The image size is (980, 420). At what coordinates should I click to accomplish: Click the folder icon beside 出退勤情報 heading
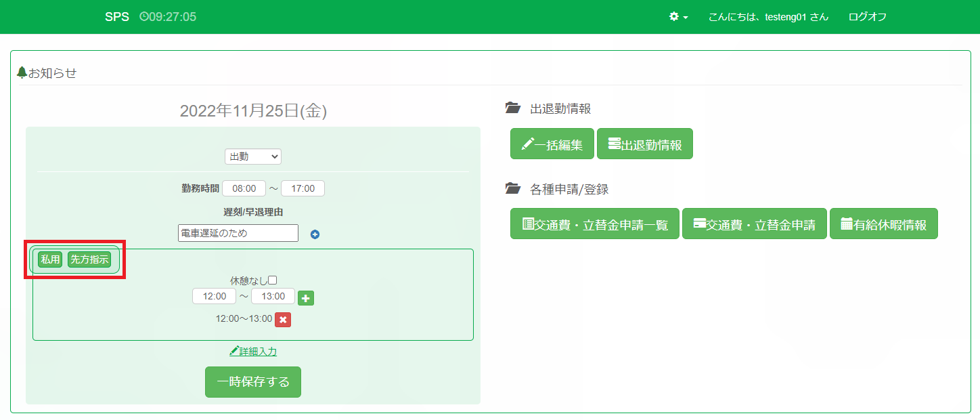[x=513, y=108]
